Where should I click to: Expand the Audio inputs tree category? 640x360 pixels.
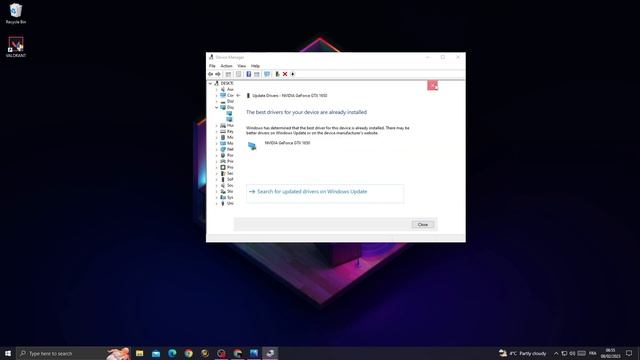click(x=217, y=89)
